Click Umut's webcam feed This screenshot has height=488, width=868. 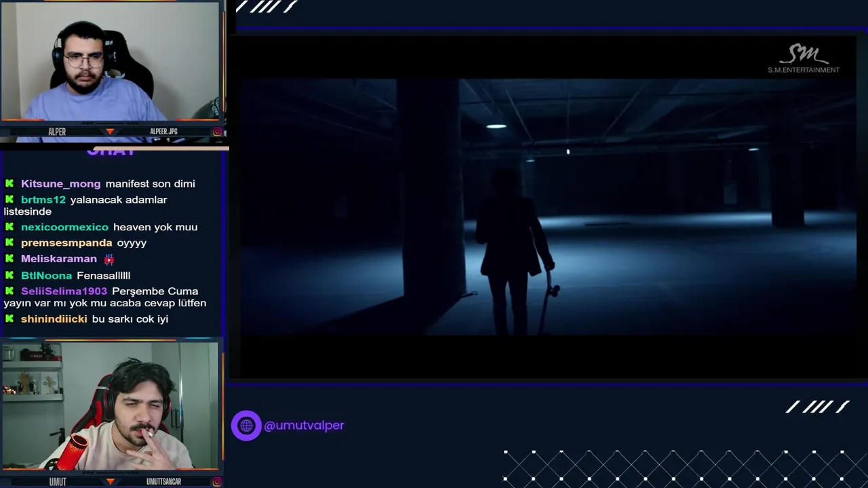coord(111,405)
